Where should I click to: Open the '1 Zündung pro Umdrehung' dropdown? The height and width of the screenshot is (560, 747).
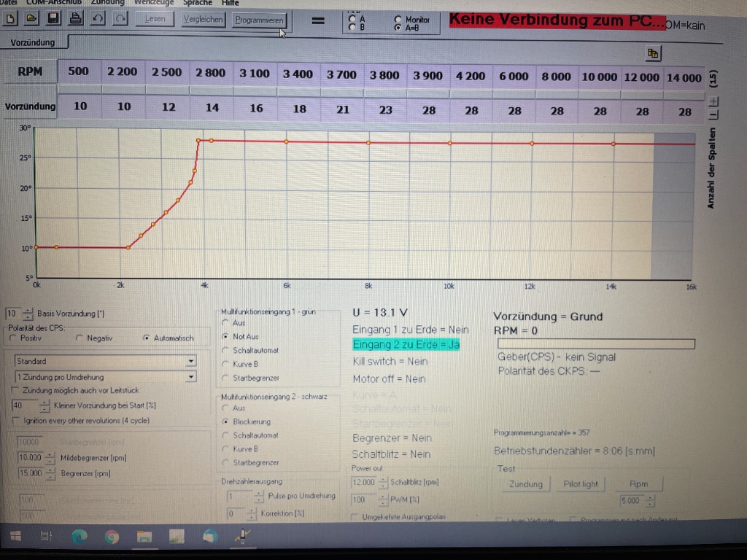coord(190,377)
